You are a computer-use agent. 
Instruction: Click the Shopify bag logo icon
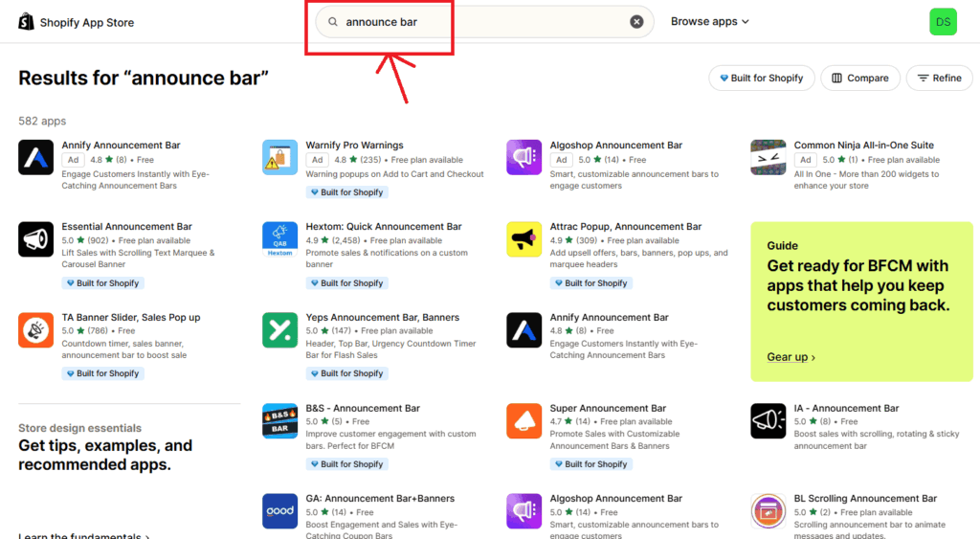(26, 22)
